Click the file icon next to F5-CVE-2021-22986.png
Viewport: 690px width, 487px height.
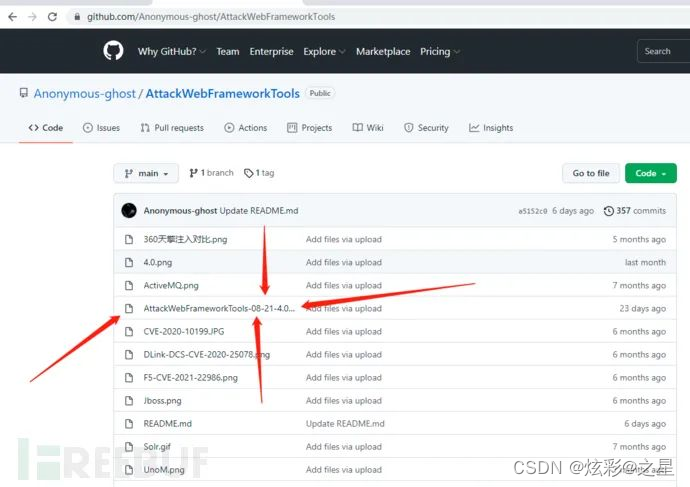[129, 377]
